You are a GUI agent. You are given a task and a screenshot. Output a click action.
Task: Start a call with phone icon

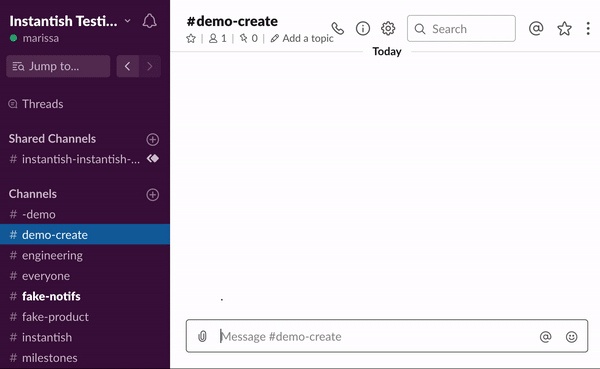click(338, 28)
